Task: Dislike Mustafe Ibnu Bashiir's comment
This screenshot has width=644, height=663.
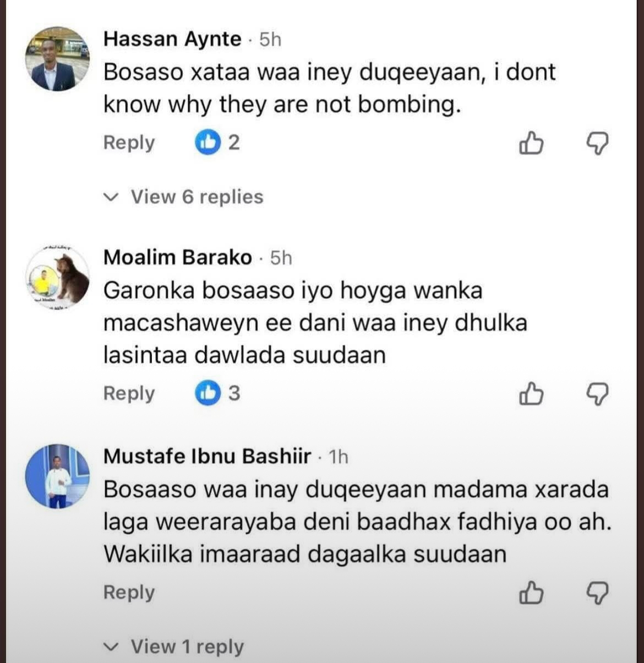Action: pos(597,593)
